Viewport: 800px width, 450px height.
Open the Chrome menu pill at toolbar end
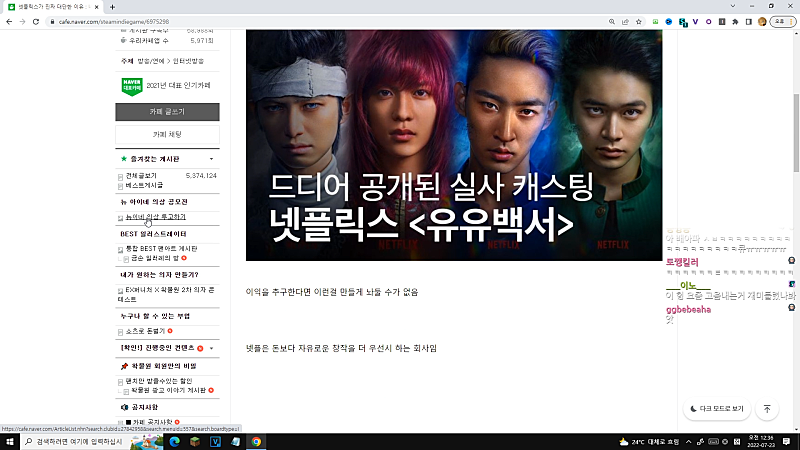(783, 22)
